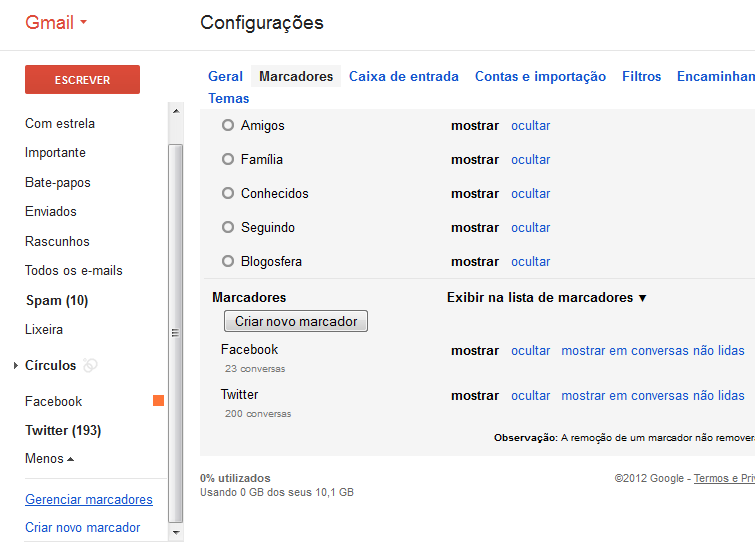Screen dimensions: 755x548
Task: Open the Filtros tab
Action: point(641,76)
